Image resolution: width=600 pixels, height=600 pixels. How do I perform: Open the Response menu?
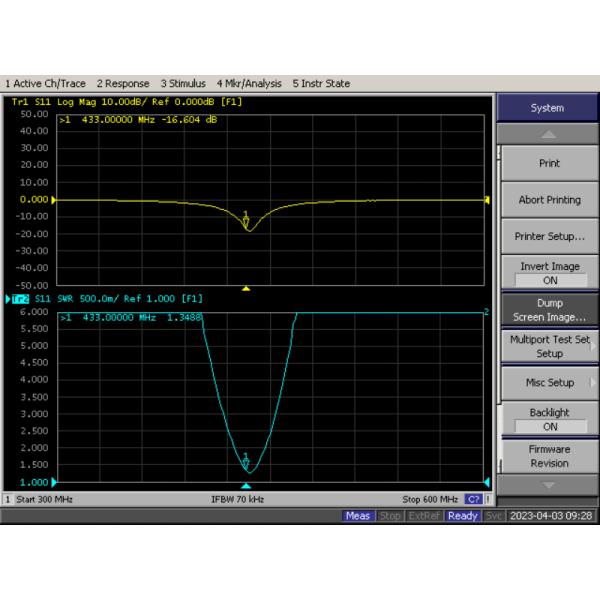coord(123,83)
